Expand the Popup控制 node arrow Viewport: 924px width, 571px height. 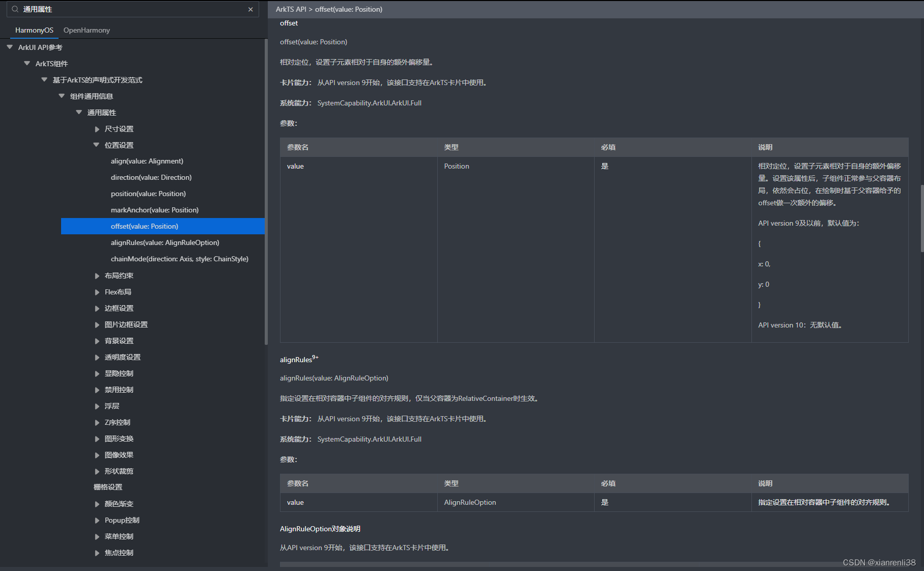click(97, 520)
